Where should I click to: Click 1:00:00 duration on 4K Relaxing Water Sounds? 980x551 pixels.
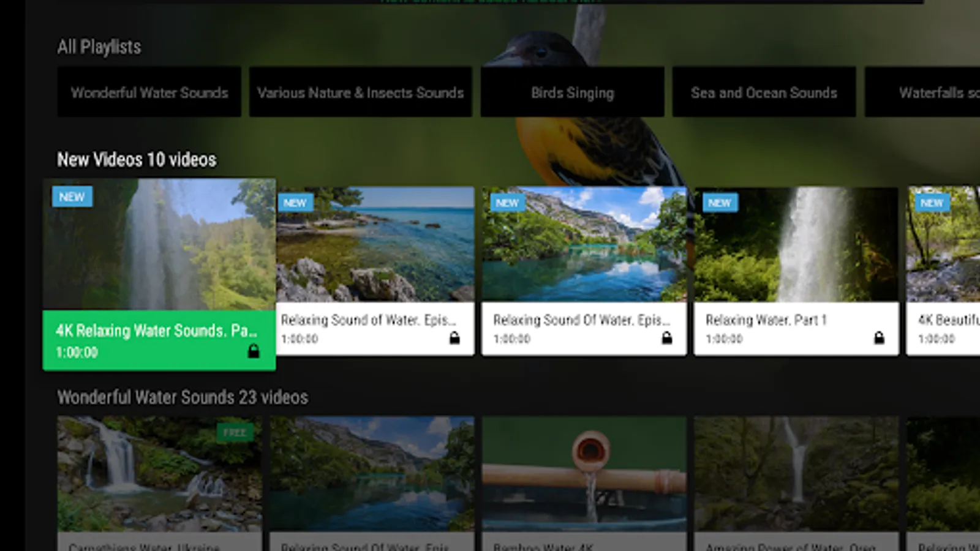(77, 352)
